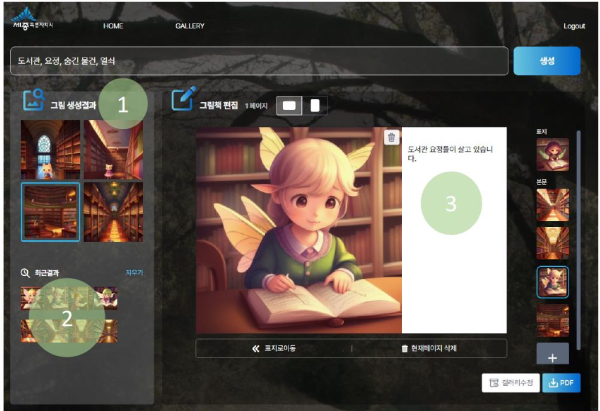Switch to portrait page layout
This screenshot has height=411, width=600.
click(x=315, y=105)
